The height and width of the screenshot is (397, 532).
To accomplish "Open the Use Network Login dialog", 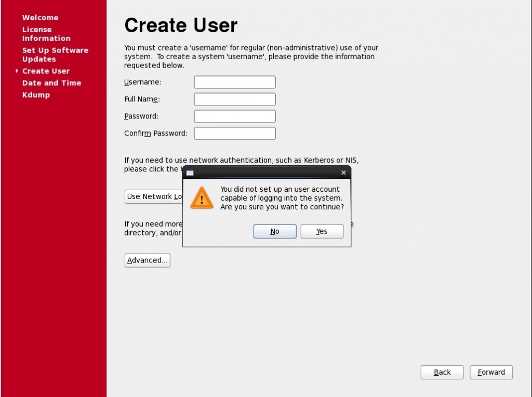I will [x=153, y=196].
